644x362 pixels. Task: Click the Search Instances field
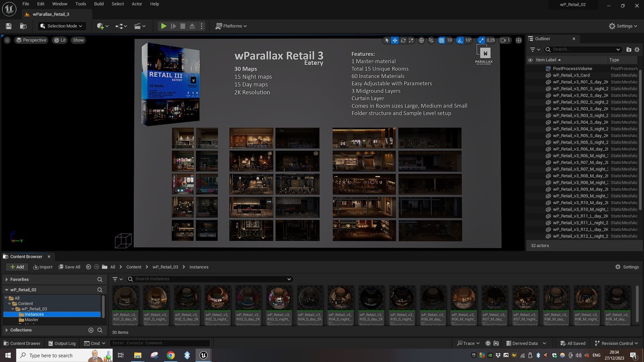coord(209,279)
